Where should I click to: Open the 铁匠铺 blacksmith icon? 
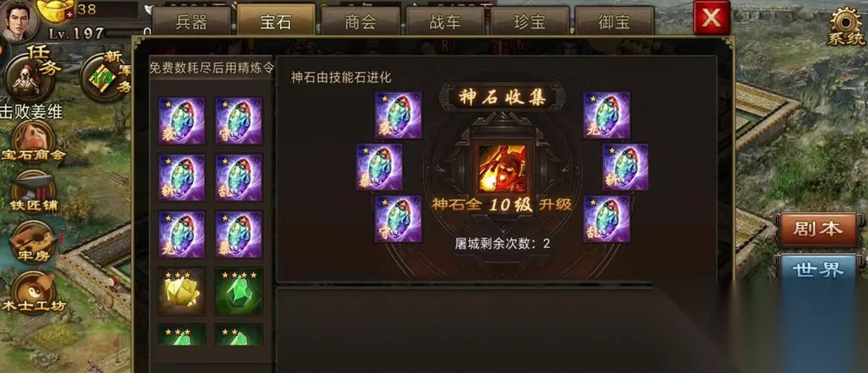click(34, 192)
